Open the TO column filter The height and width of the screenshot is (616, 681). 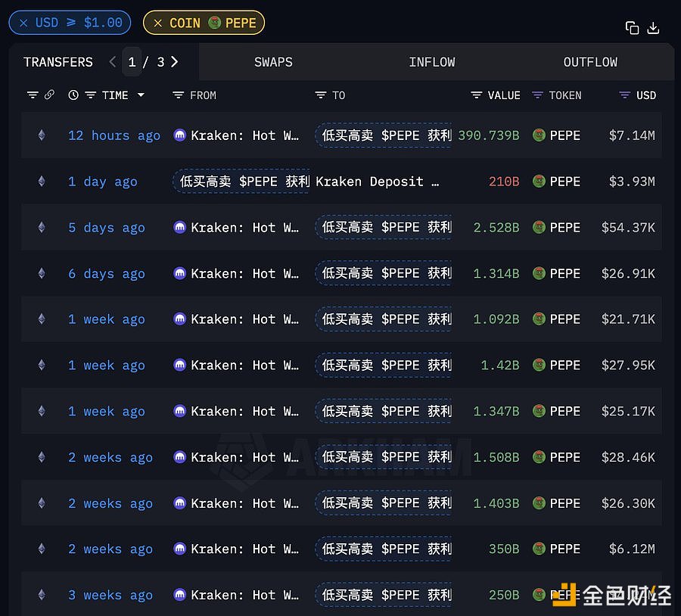(321, 95)
